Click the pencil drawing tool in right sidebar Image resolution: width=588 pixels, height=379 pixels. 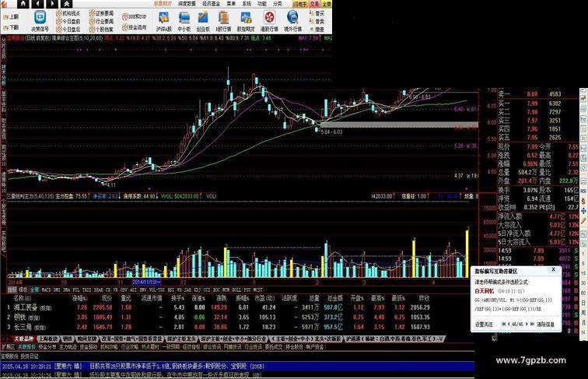coord(583,221)
